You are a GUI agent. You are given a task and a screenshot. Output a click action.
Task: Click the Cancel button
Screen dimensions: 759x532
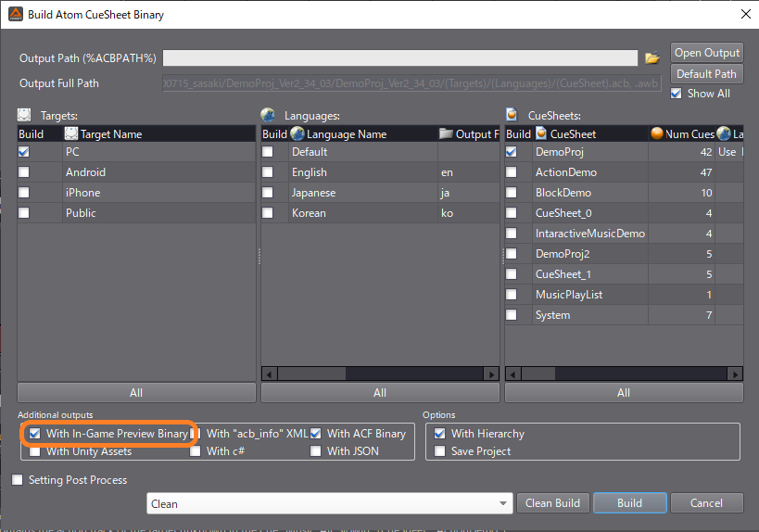[x=707, y=503]
